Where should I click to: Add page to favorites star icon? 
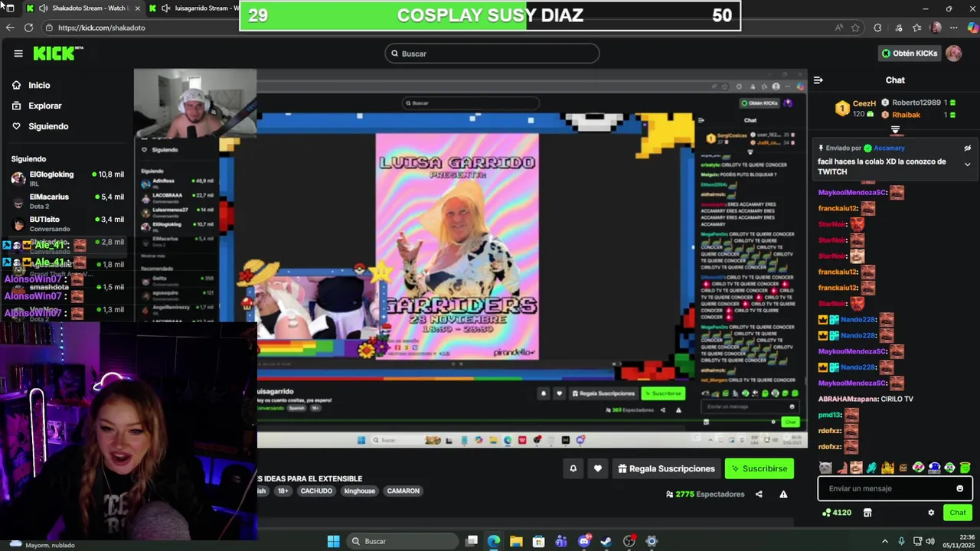(856, 28)
